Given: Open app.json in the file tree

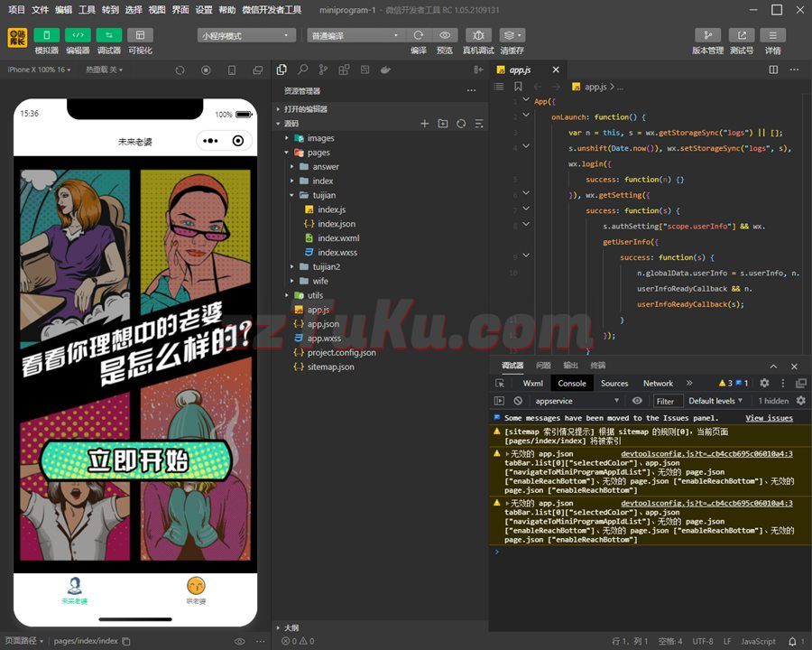Looking at the screenshot, I should [x=323, y=324].
